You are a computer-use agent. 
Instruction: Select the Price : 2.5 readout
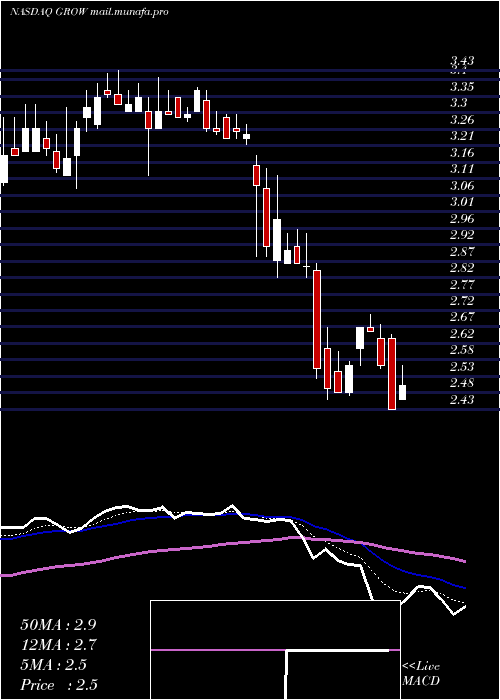click(59, 685)
